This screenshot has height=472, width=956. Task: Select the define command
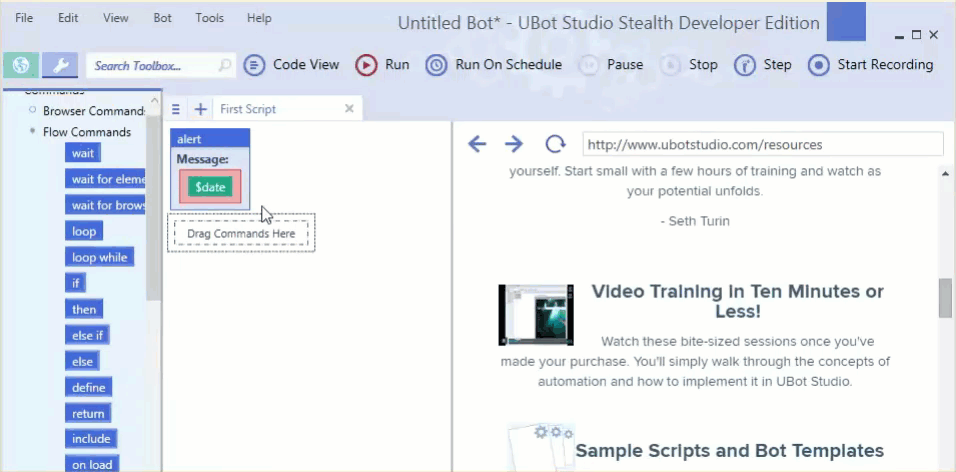[x=88, y=387]
